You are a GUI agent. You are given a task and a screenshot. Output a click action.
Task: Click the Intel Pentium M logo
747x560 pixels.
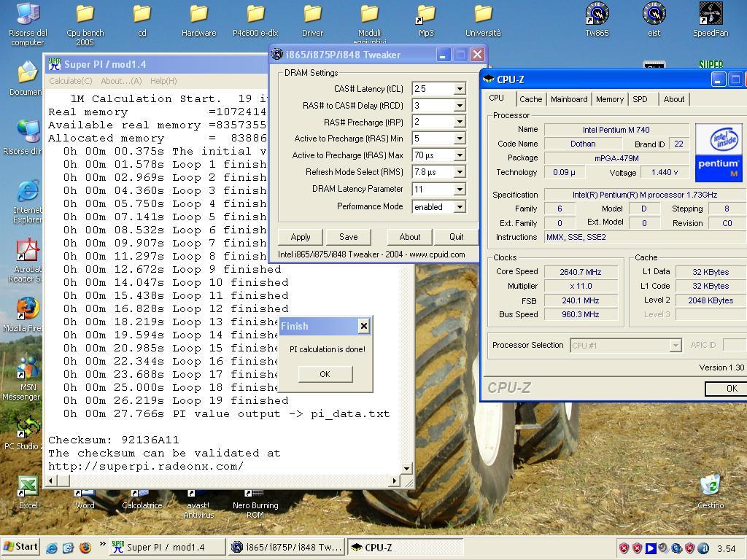click(x=719, y=153)
